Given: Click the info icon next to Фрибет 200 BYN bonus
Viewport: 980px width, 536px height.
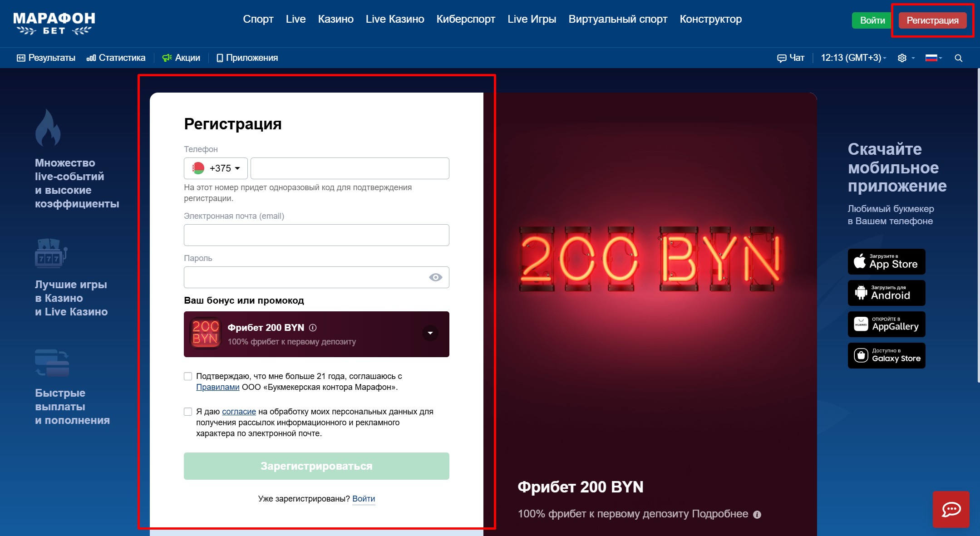Looking at the screenshot, I should point(313,328).
